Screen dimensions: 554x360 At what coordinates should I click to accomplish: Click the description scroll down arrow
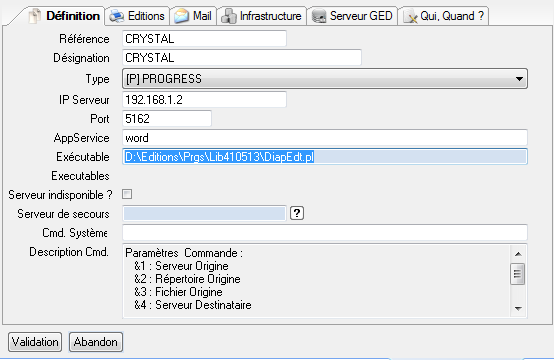[x=518, y=308]
